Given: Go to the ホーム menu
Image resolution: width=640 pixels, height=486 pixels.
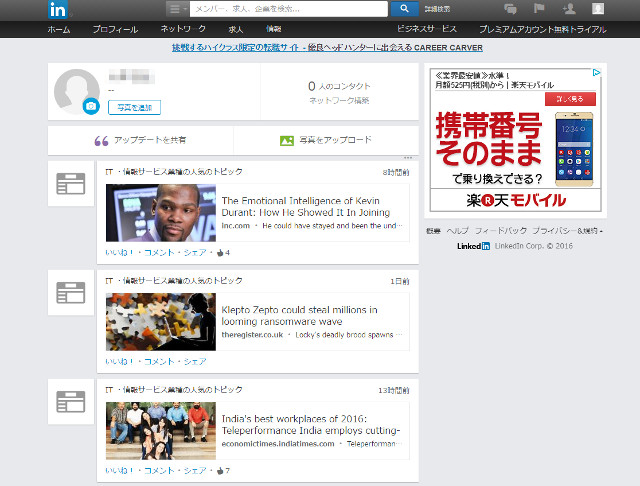Looking at the screenshot, I should click(59, 29).
